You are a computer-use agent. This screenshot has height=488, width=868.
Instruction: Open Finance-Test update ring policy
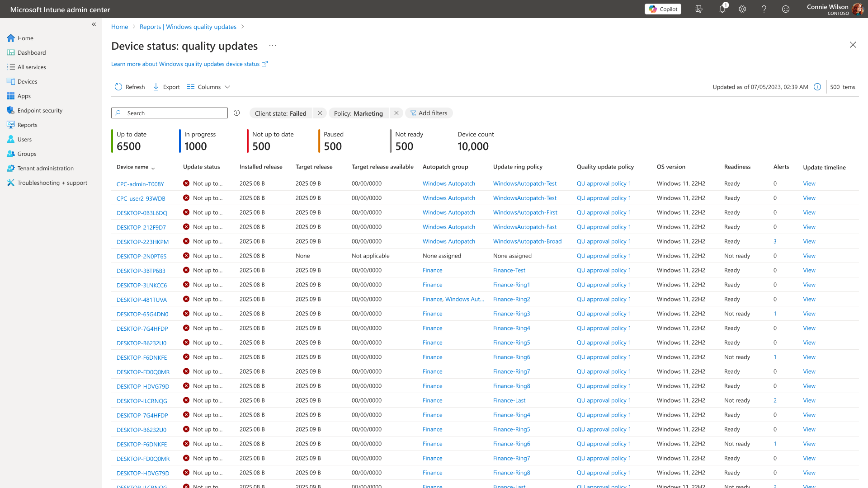509,270
